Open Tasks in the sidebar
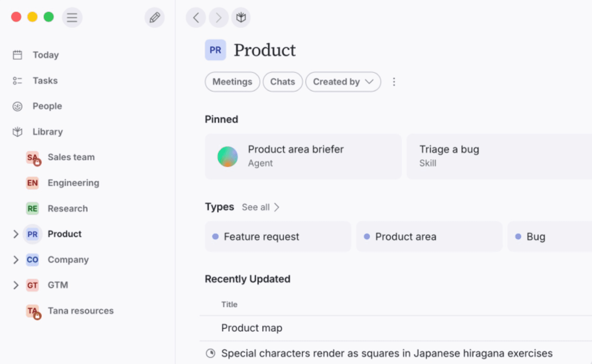This screenshot has width=592, height=364. [x=45, y=81]
